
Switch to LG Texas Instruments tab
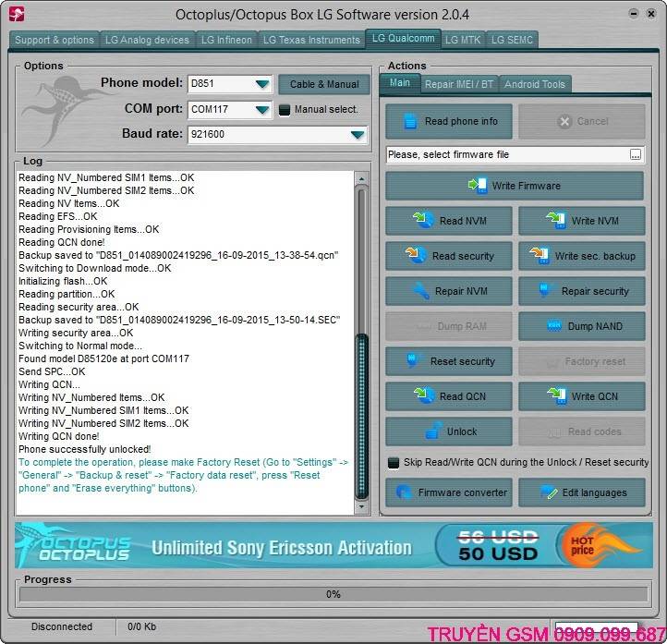point(311,40)
